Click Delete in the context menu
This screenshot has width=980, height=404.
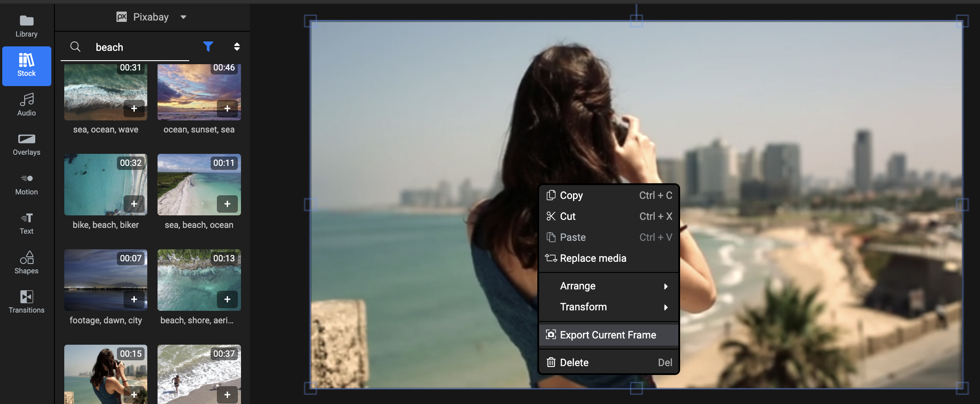point(574,363)
